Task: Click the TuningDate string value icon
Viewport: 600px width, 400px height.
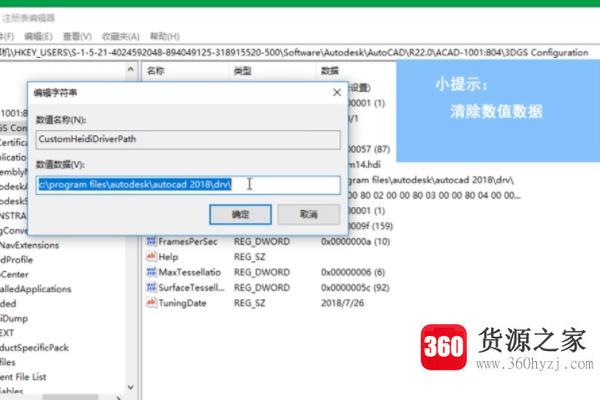Action: 151,302
